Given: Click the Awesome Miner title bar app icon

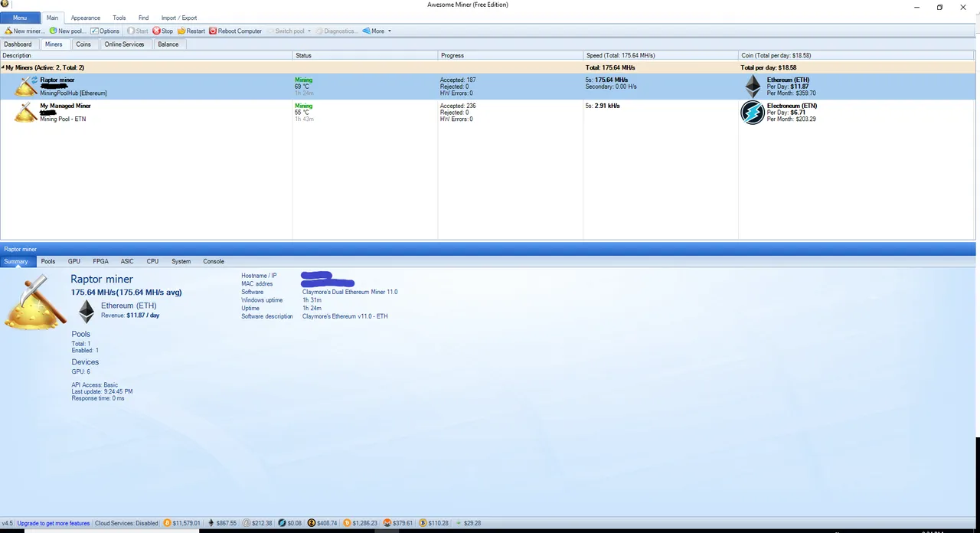Looking at the screenshot, I should [x=5, y=4].
